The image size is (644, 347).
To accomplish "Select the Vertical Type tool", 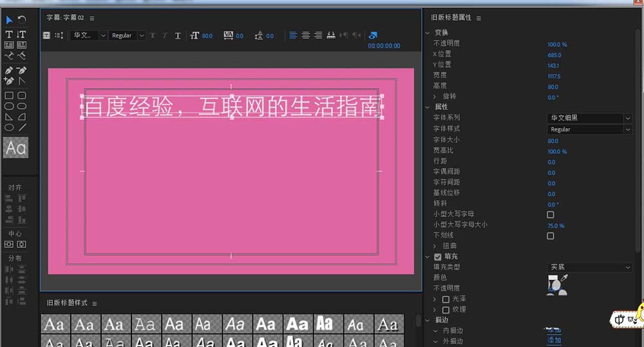I will 21,34.
